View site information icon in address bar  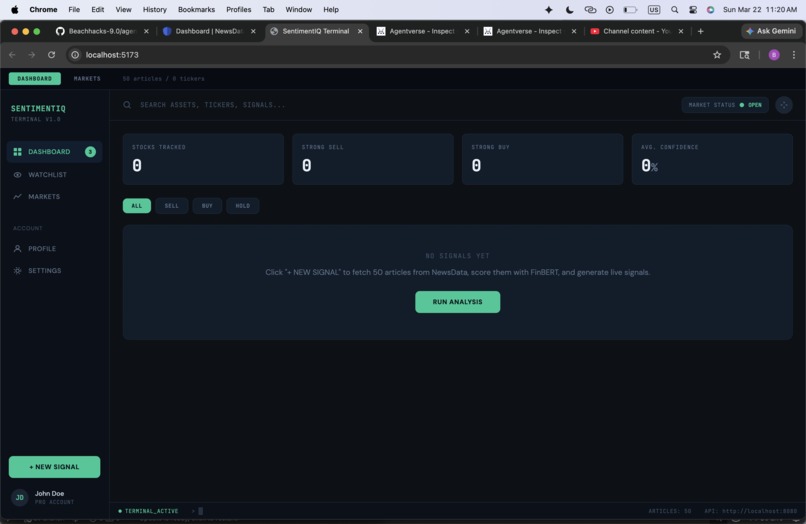[75, 55]
